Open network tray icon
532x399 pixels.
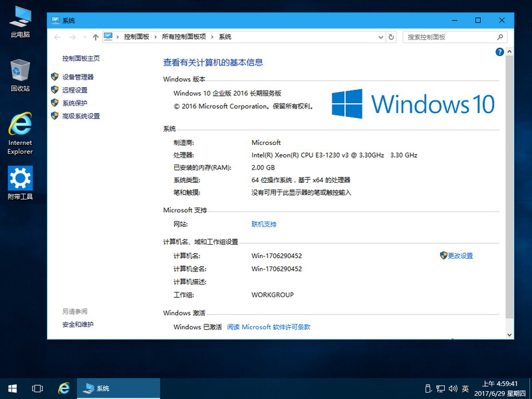(440, 388)
